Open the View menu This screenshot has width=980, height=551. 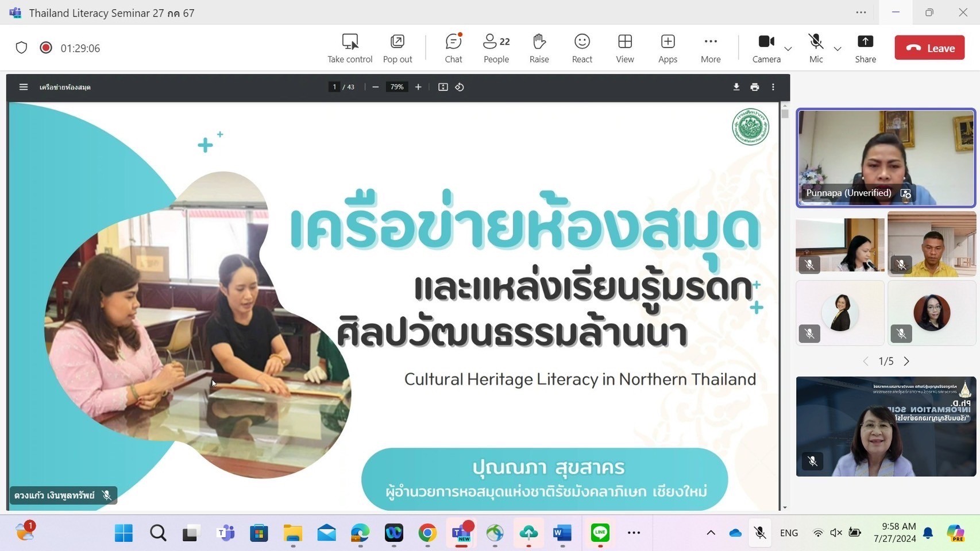[624, 48]
